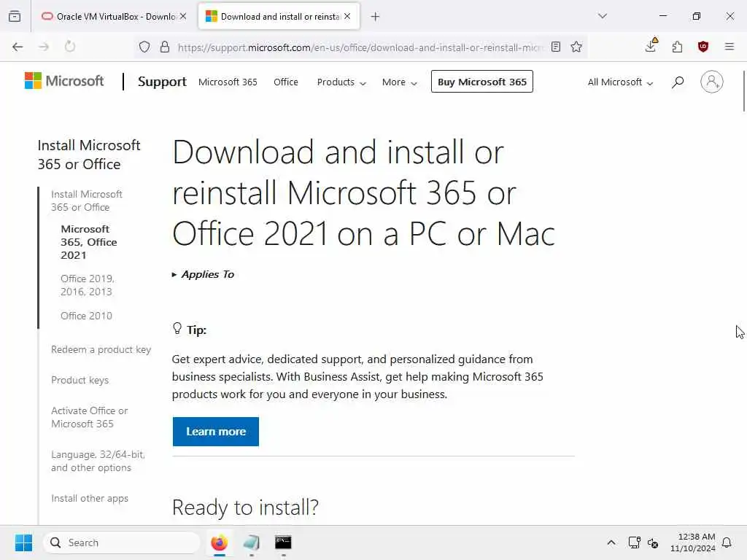Reload the page with the refresh icon

70,47
